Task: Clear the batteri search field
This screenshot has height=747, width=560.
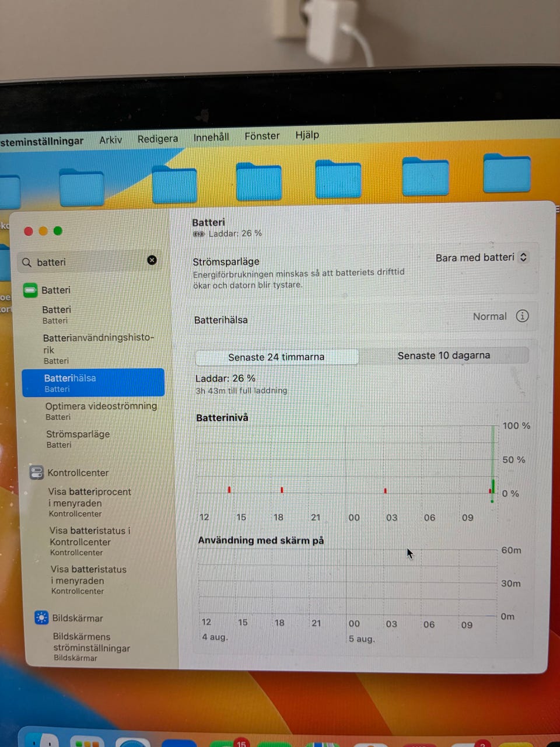Action: [152, 260]
